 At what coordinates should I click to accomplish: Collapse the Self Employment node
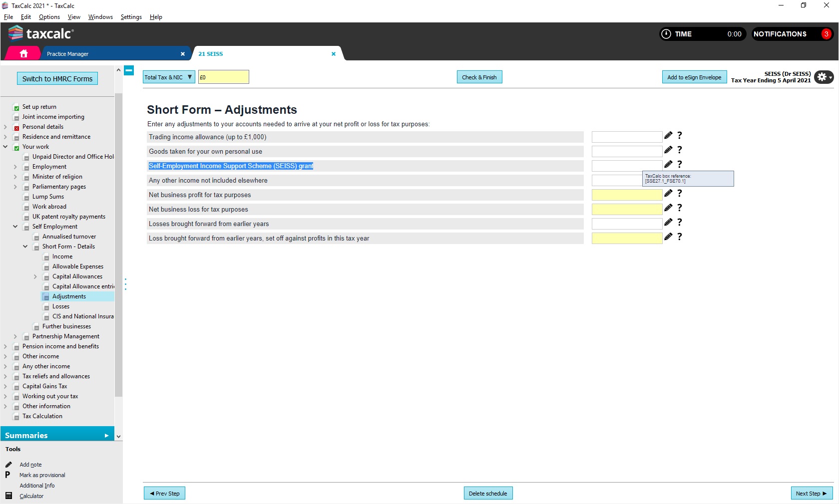point(15,227)
